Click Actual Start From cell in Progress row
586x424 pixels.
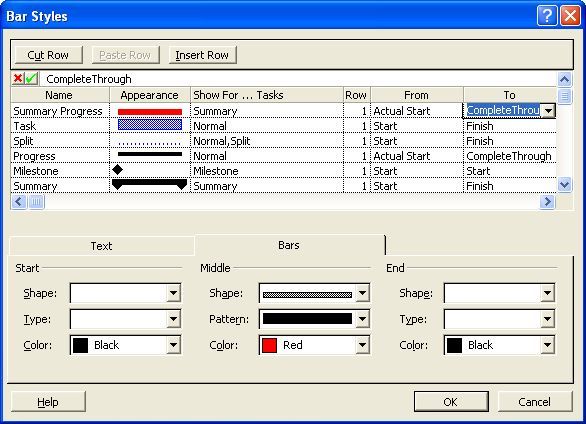pos(417,156)
